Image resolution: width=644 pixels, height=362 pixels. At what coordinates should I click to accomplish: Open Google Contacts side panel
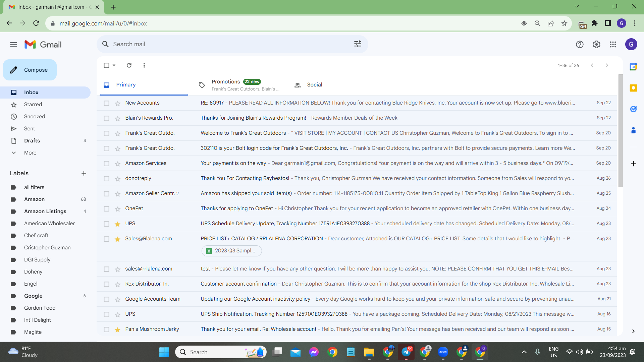tap(633, 130)
